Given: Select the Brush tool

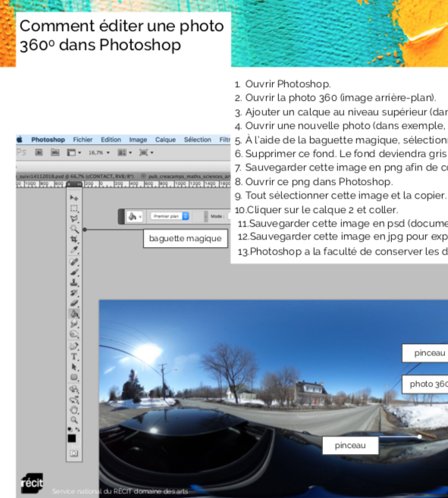Looking at the screenshot, I should pyautogui.click(x=74, y=272).
